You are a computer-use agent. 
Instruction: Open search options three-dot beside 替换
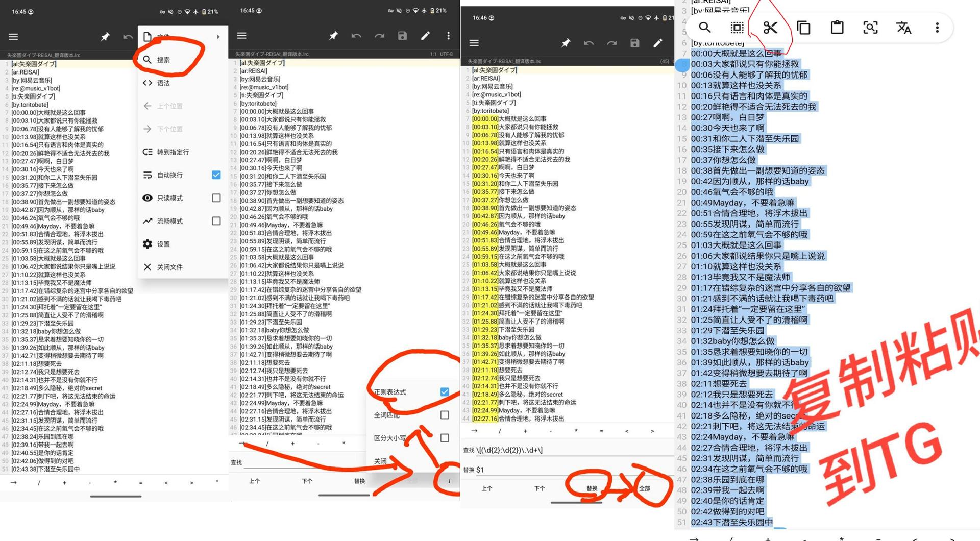coord(449,481)
